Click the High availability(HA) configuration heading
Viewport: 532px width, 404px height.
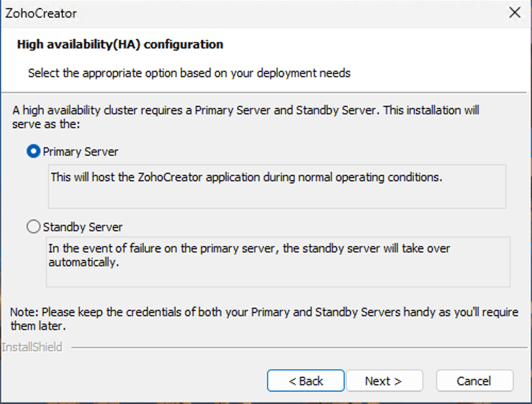pyautogui.click(x=120, y=44)
